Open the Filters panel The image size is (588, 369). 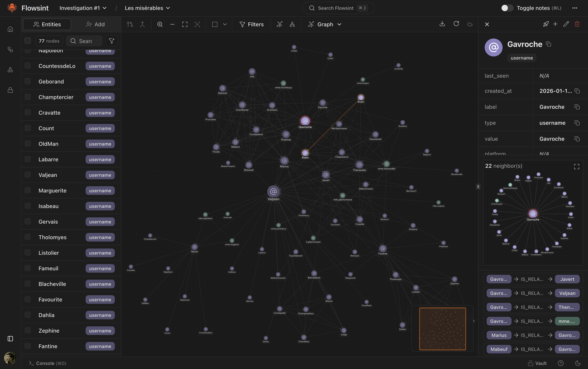click(252, 24)
